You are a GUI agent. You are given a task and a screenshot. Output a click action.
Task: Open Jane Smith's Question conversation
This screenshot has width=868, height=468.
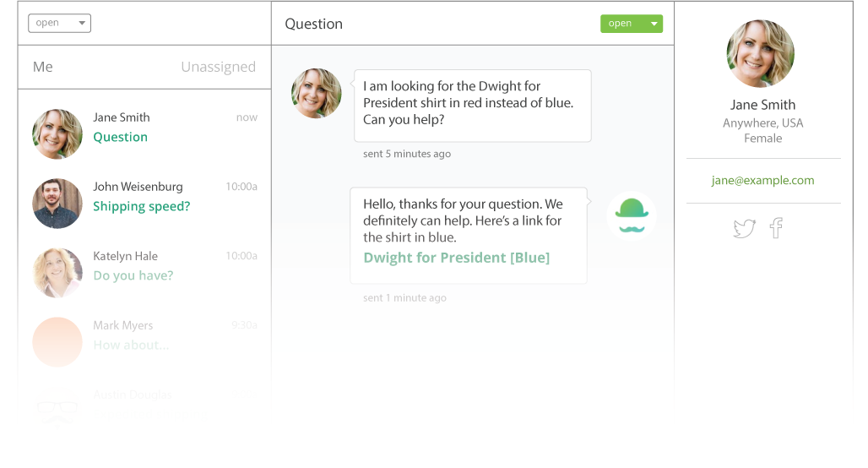pos(144,133)
